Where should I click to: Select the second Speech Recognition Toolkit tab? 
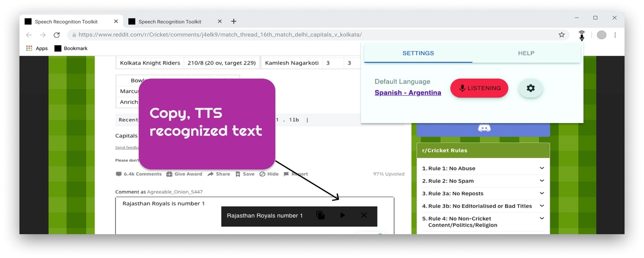click(175, 21)
